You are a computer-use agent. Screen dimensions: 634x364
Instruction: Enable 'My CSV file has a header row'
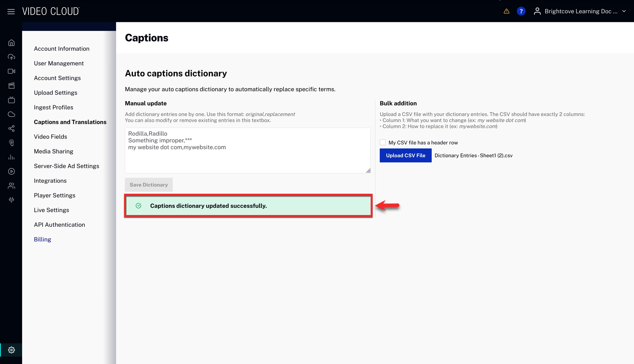point(383,142)
